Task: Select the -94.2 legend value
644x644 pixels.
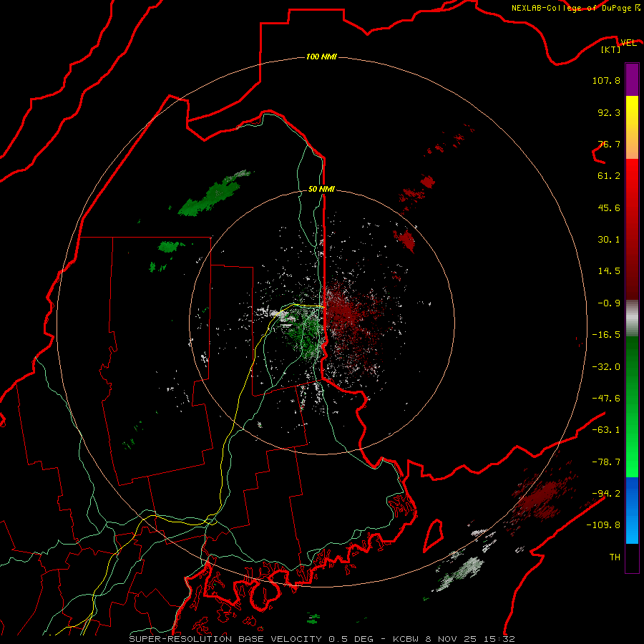Action: 606,494
